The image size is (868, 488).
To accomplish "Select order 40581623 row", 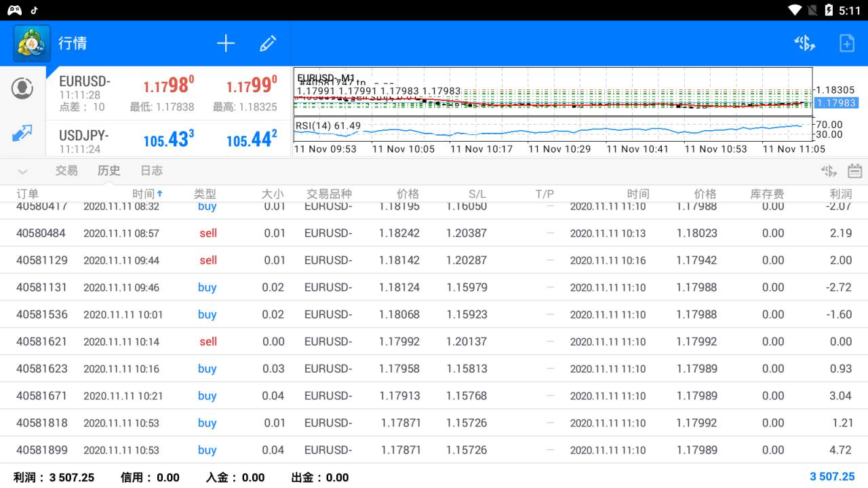I will pyautogui.click(x=434, y=369).
